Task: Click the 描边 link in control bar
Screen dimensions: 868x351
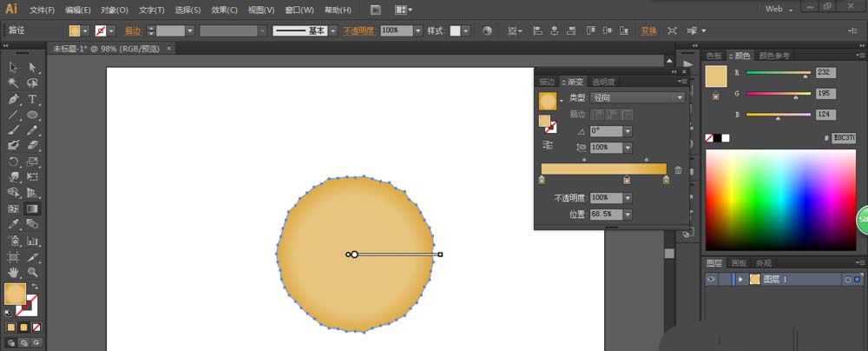Action: click(x=133, y=31)
